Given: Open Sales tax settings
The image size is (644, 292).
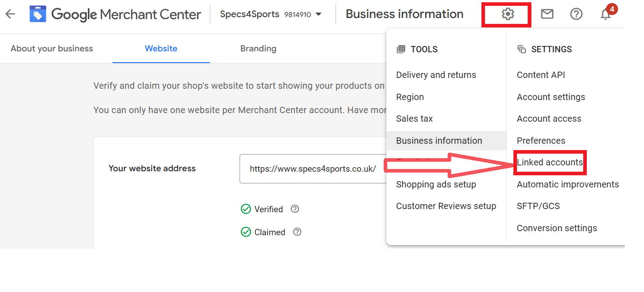Looking at the screenshot, I should click(x=414, y=118).
